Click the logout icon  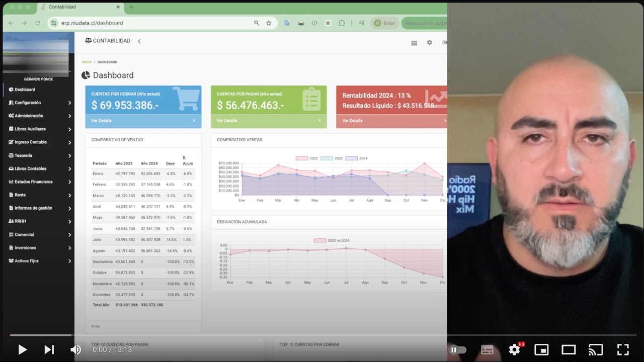click(x=444, y=43)
